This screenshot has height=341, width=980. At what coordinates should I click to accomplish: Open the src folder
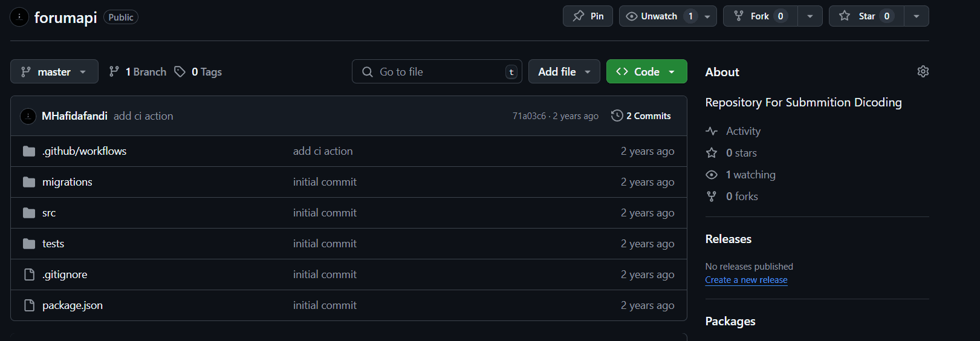[x=49, y=213]
